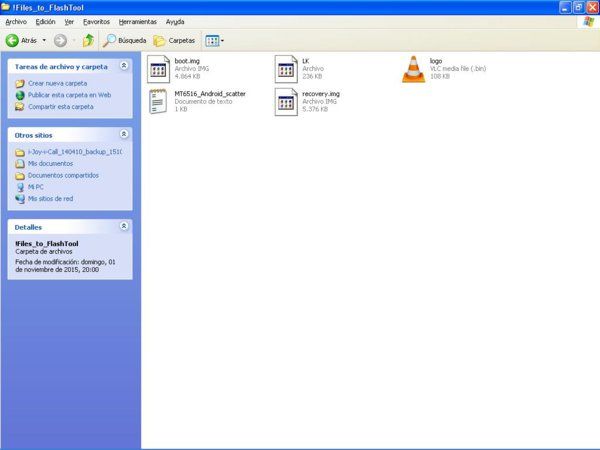This screenshot has height=450, width=600.
Task: Minimize the !Files_to_FlashTool window
Action: pyautogui.click(x=565, y=7)
